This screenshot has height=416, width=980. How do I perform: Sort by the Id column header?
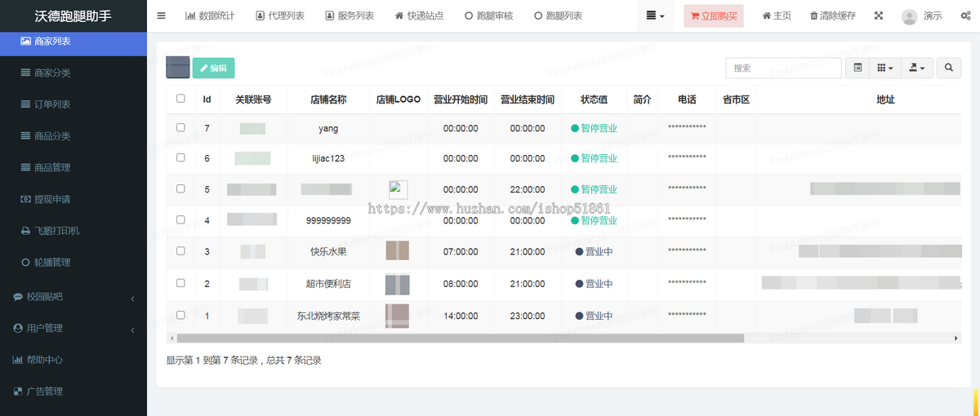(207, 100)
